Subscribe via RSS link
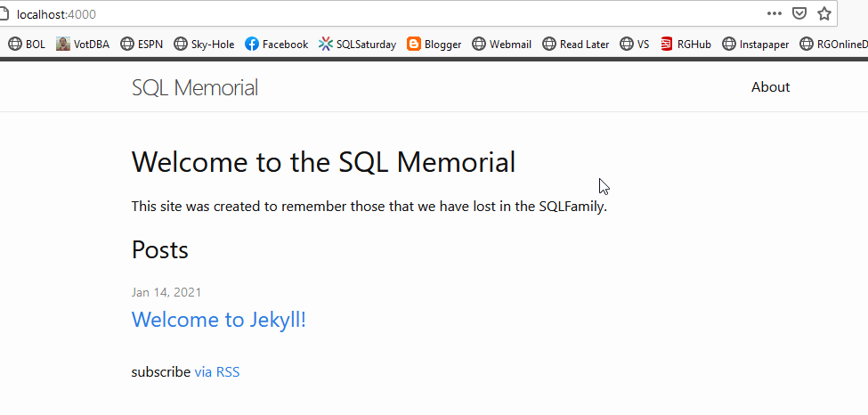Viewport: 868px width, 415px height. pyautogui.click(x=216, y=372)
